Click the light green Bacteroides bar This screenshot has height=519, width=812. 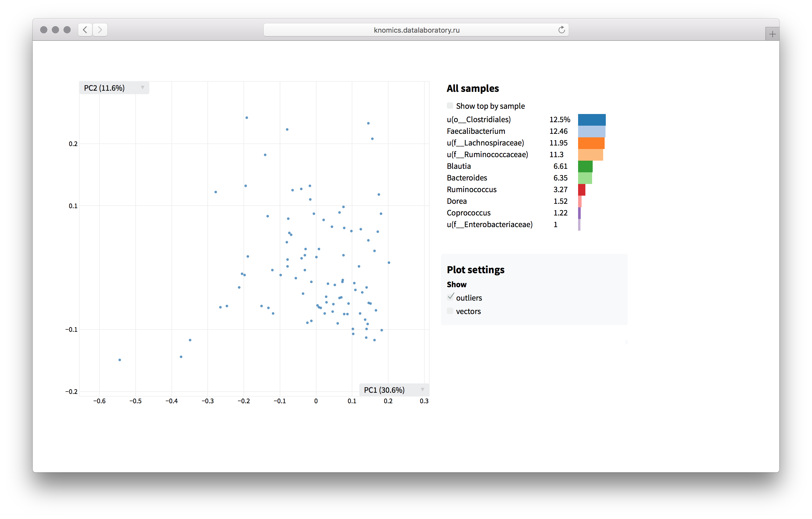pos(585,178)
